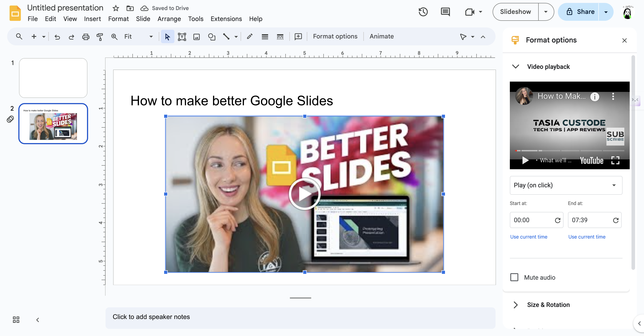644x336 pixels.
Task: Open the Extensions menu
Action: click(226, 19)
